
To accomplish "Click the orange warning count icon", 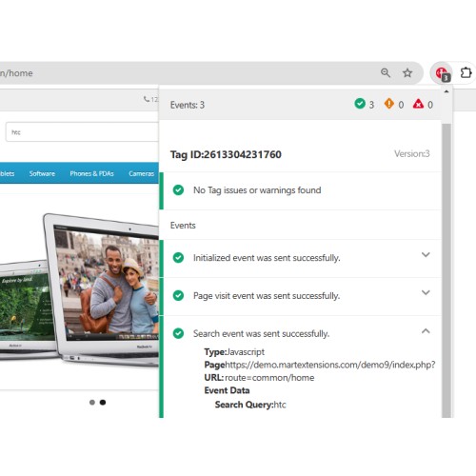I will 389,104.
